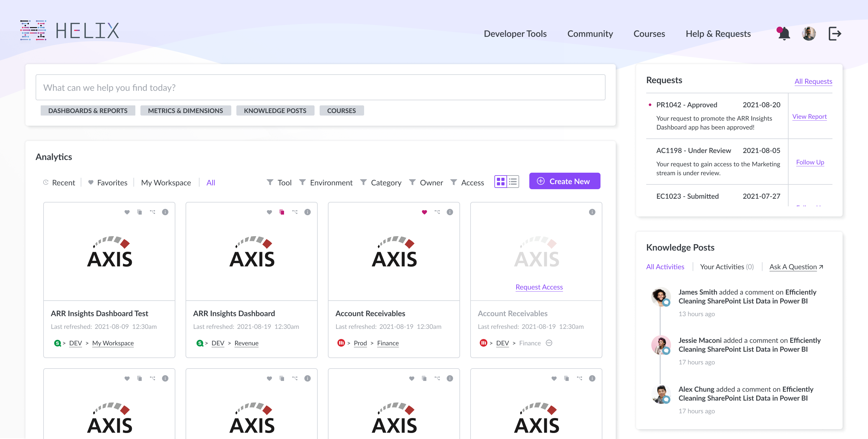Show info for the restricted Account Receivables card
Screen dimensions: 868x439
(592, 212)
